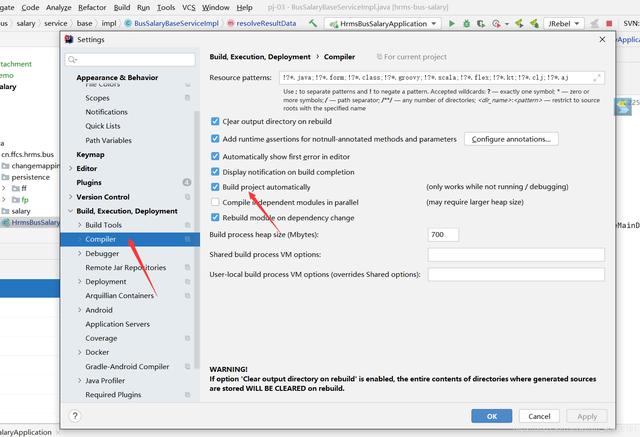Screen dimensions: 640x437
Task: Click Plugins update badge icon
Action: click(187, 182)
